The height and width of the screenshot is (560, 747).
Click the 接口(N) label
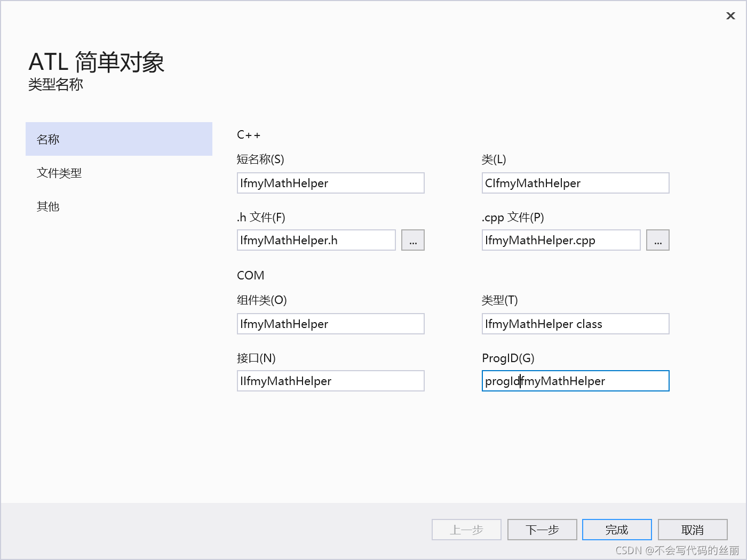click(256, 358)
